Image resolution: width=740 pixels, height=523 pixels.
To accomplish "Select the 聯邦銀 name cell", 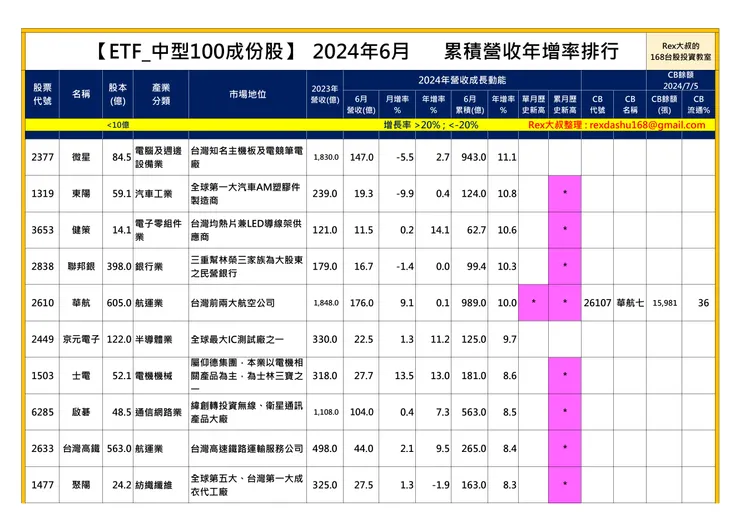I will 81,266.
